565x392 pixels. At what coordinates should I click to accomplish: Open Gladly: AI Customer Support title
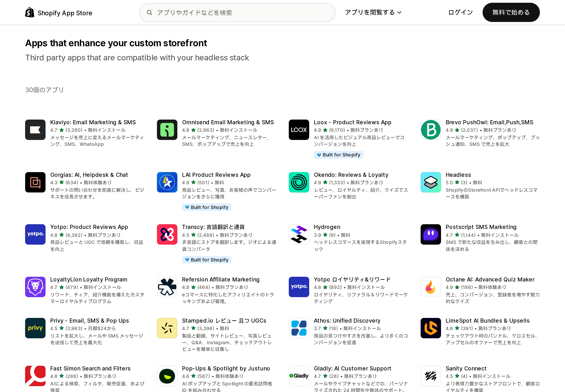tap(352, 368)
